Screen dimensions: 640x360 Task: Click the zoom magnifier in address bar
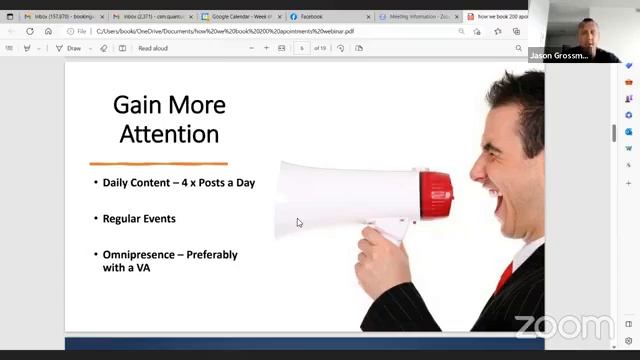coord(461,31)
